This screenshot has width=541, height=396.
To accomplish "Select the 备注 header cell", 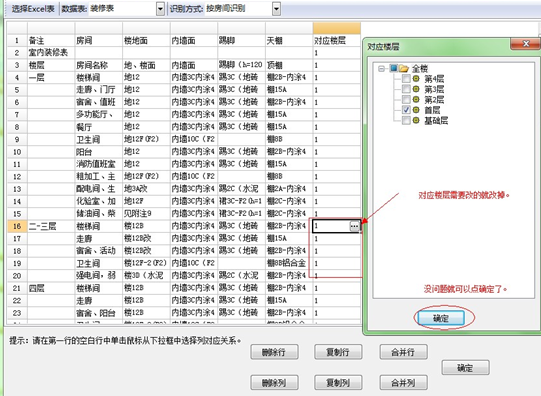I will 51,41.
